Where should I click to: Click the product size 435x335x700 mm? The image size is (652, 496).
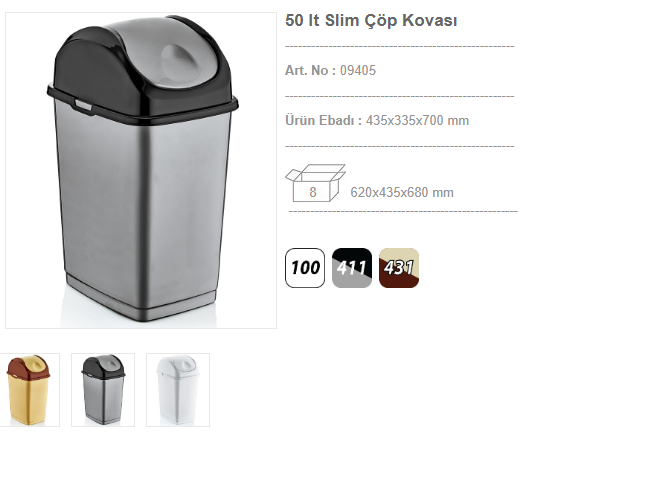[x=417, y=121]
